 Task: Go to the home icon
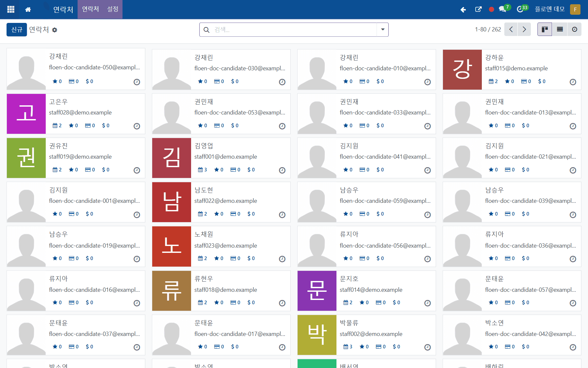[x=28, y=9]
